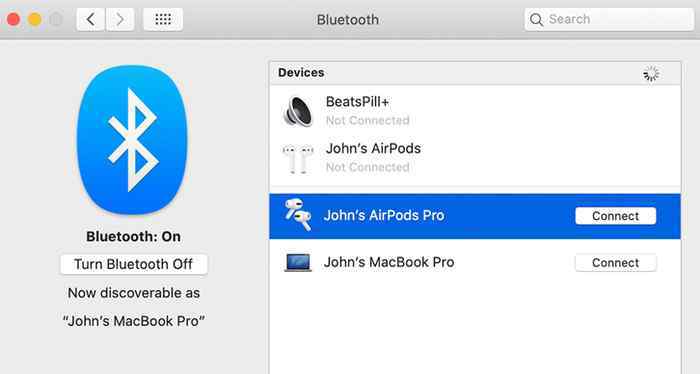This screenshot has width=700, height=374.
Task: Click the BeatsPill+ speaker icon
Action: [x=298, y=111]
